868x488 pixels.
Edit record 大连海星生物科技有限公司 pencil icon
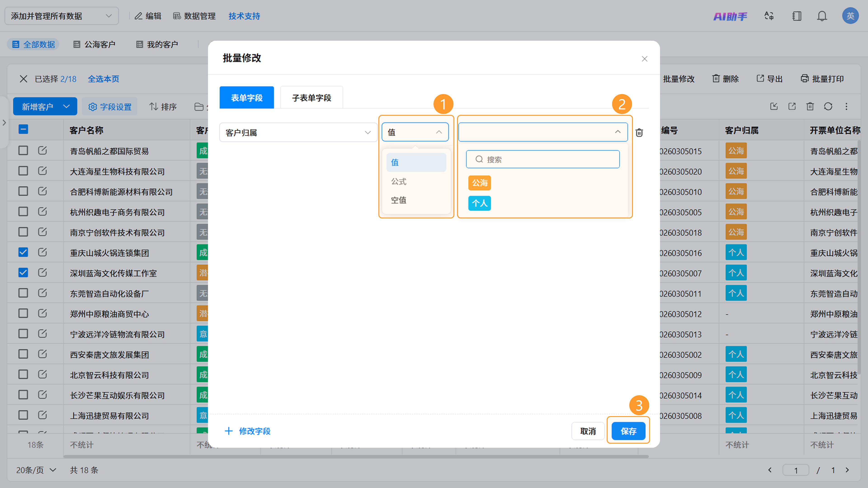42,171
